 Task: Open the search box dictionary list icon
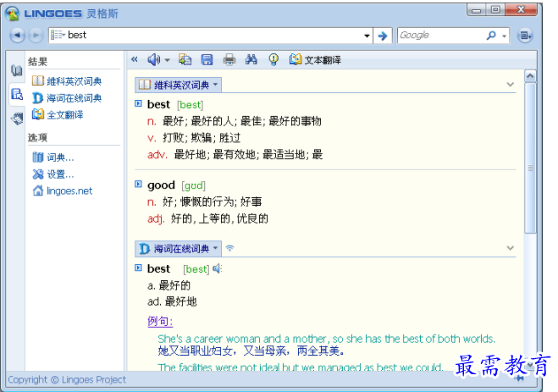[58, 35]
